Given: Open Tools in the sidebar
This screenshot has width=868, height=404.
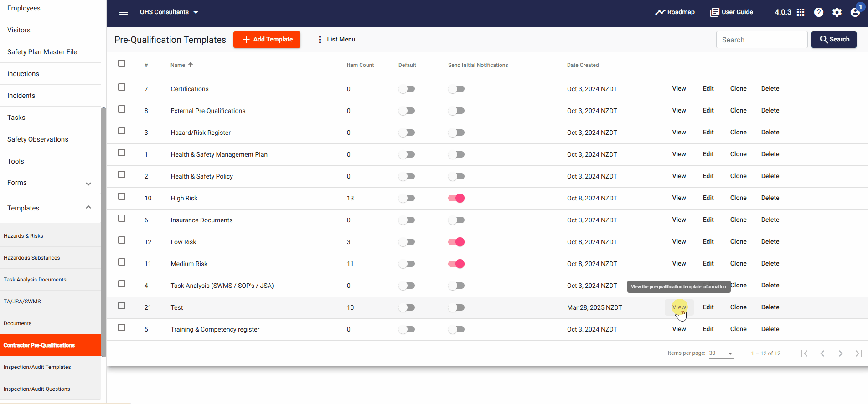Looking at the screenshot, I should pos(15,161).
